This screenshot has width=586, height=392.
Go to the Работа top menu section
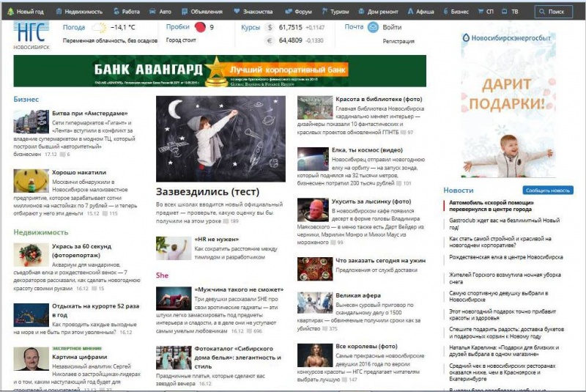126,12
